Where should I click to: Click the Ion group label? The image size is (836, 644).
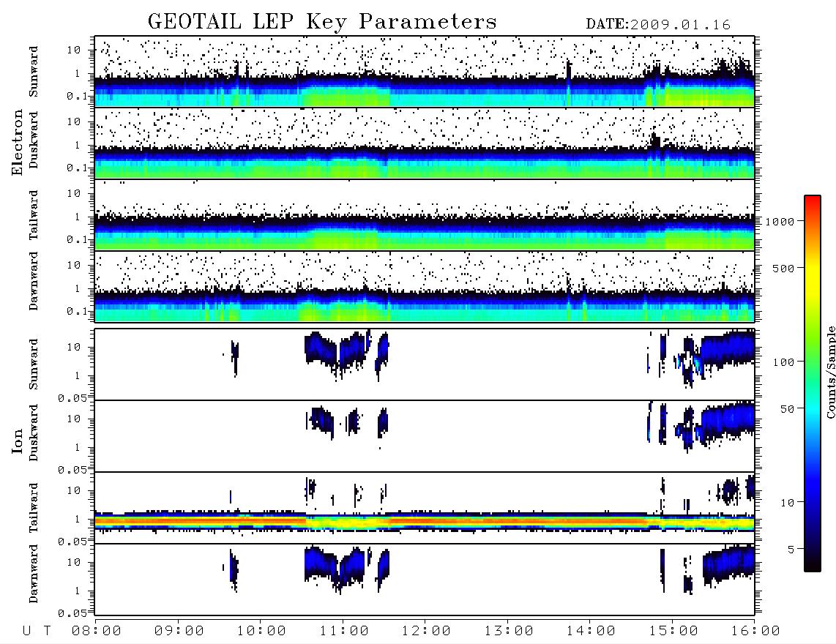(x=18, y=441)
